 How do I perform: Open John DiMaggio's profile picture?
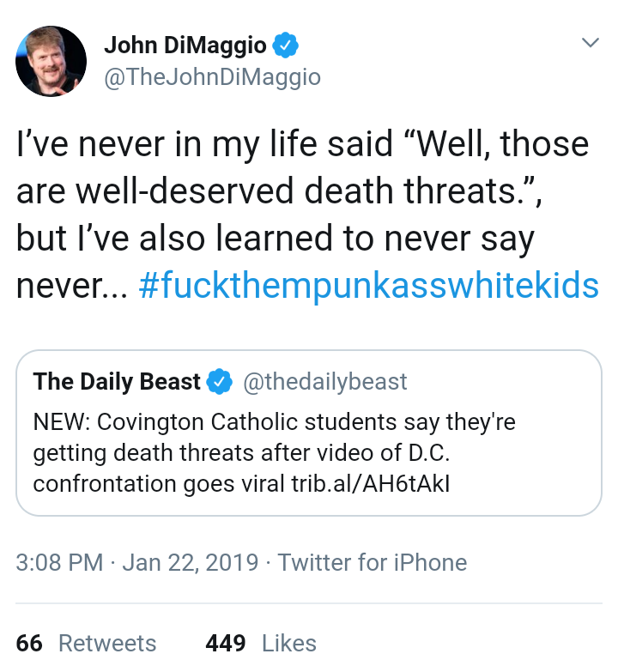click(x=51, y=61)
